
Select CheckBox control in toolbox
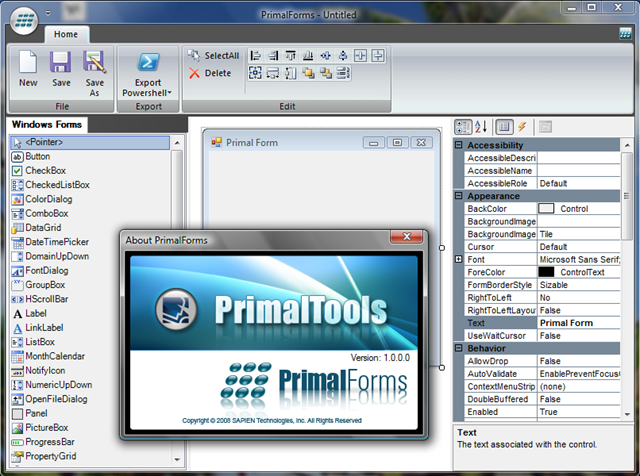point(45,171)
